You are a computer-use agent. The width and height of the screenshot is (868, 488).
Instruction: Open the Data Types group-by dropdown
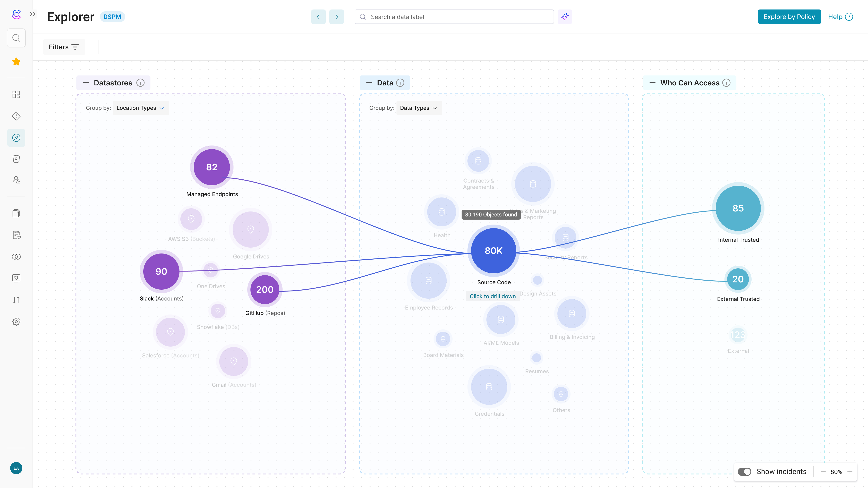(x=419, y=108)
